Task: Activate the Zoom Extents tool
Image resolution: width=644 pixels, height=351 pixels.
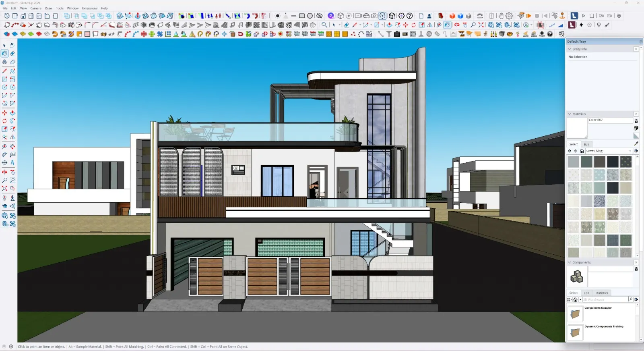Action: point(4,189)
